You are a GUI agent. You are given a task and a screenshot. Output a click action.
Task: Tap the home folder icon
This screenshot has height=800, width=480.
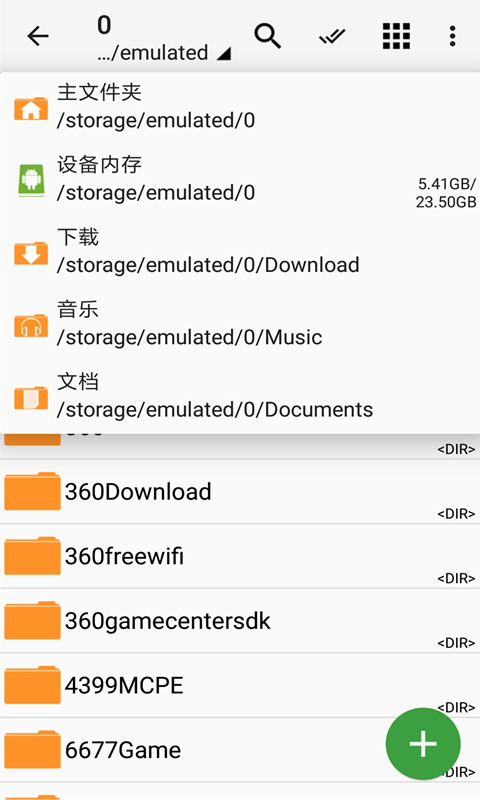[31, 108]
